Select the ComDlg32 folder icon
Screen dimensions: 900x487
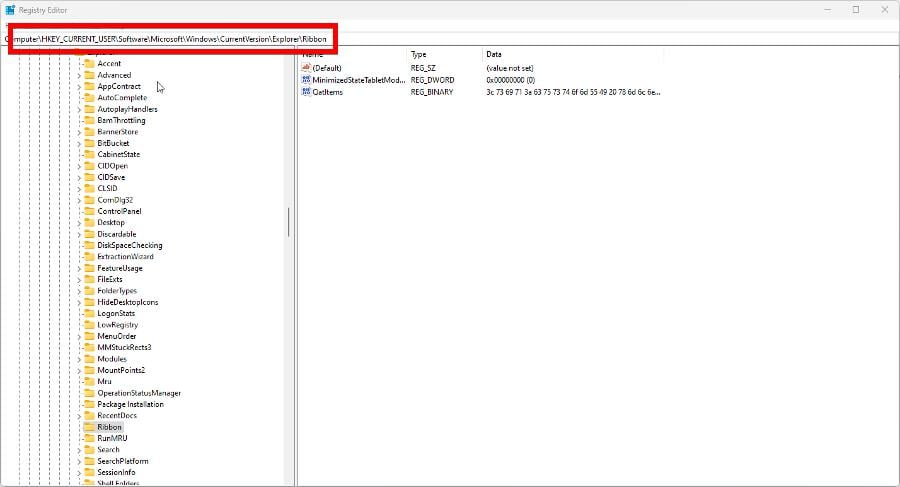coord(89,200)
